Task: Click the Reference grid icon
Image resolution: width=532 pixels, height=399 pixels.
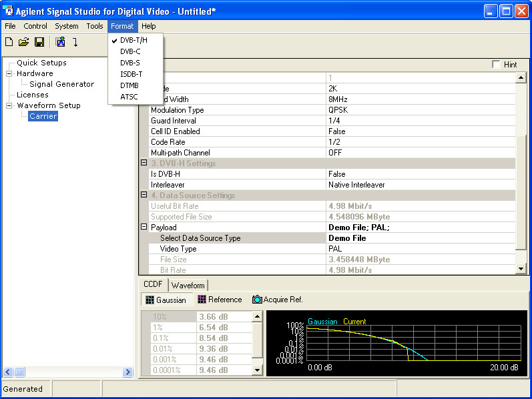Action: (202, 299)
